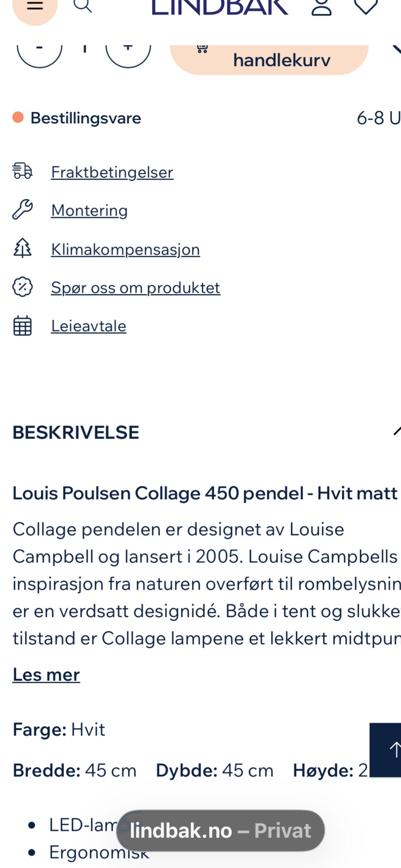Click the tree icon beside Klimakompensasjon
The width and height of the screenshot is (401, 868).
pyautogui.click(x=22, y=248)
